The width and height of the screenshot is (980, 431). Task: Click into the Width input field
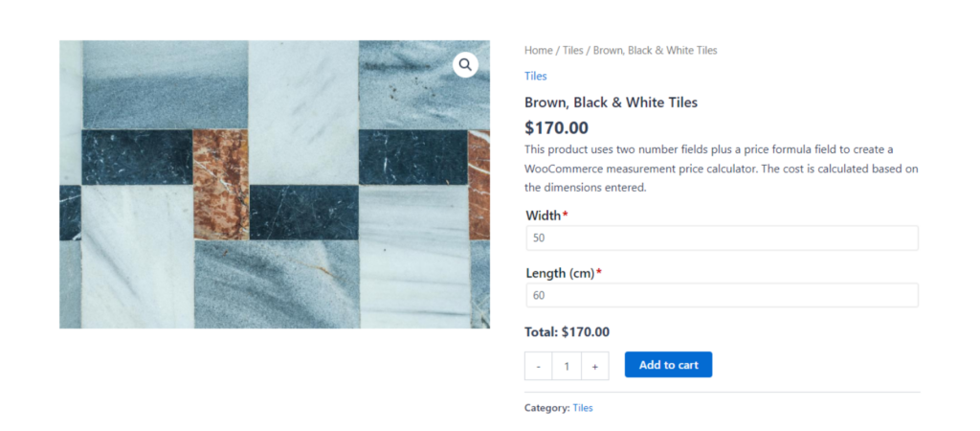click(722, 238)
